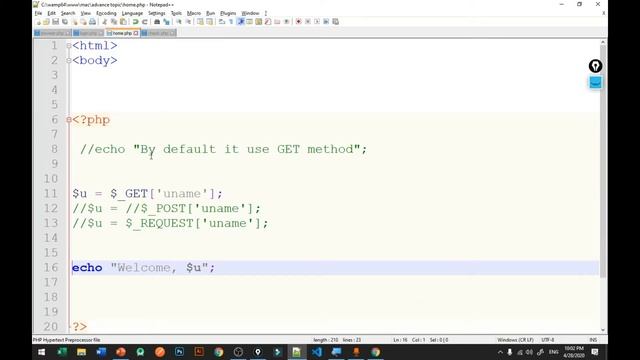Undo using the green arrow icon

pos(136,22)
